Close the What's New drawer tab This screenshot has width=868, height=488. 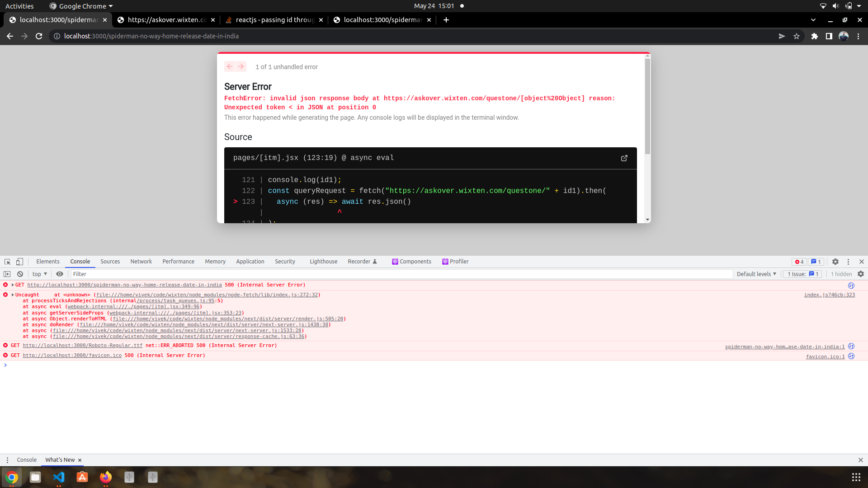80,460
